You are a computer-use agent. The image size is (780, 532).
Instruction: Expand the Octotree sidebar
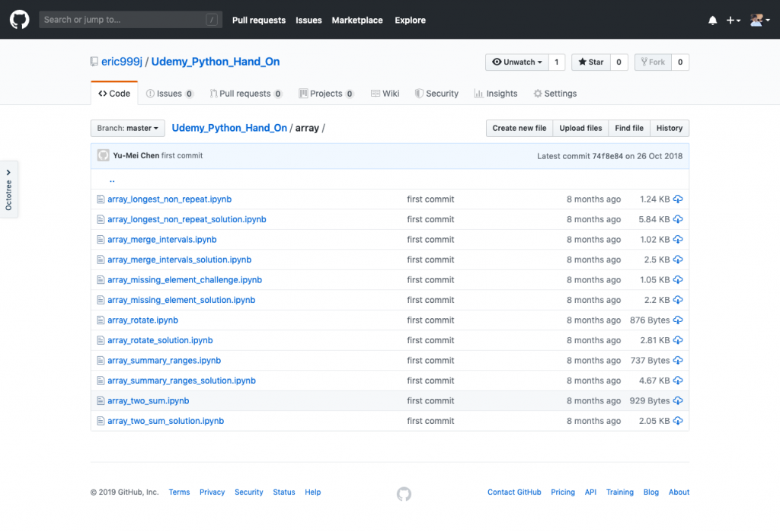(8, 190)
